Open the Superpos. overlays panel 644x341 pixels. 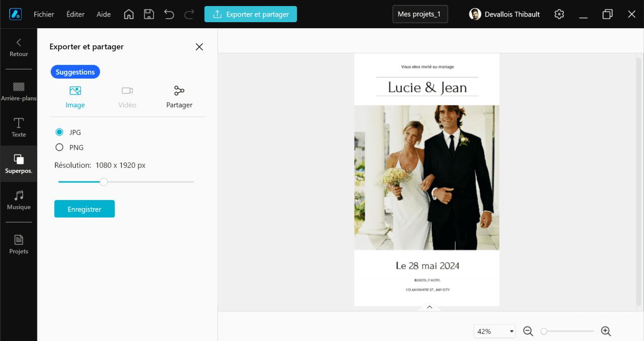(x=19, y=164)
